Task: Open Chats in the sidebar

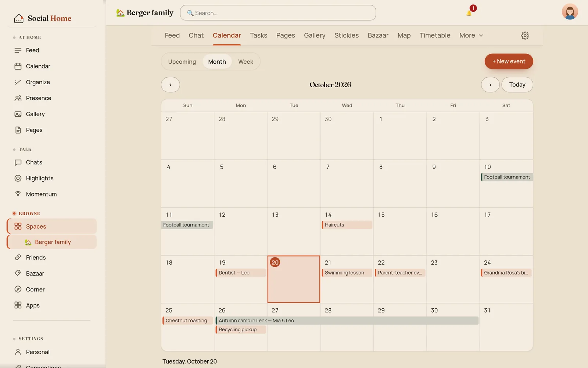Action: coord(51,162)
